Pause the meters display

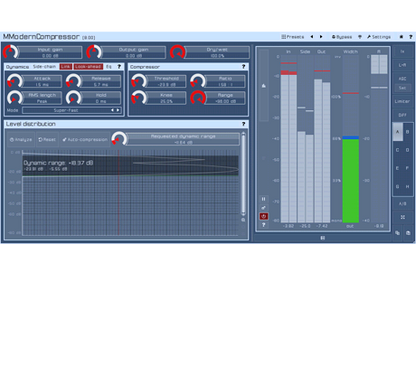(264, 199)
